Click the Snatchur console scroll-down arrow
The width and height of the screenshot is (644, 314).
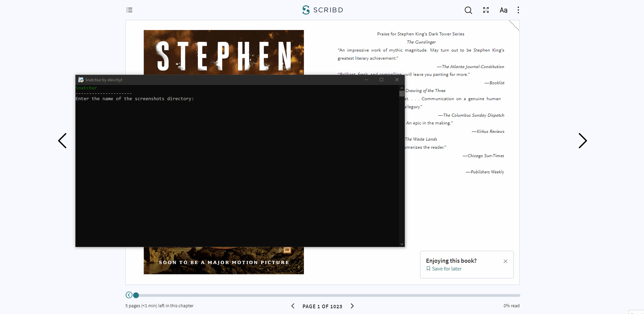pyautogui.click(x=402, y=244)
